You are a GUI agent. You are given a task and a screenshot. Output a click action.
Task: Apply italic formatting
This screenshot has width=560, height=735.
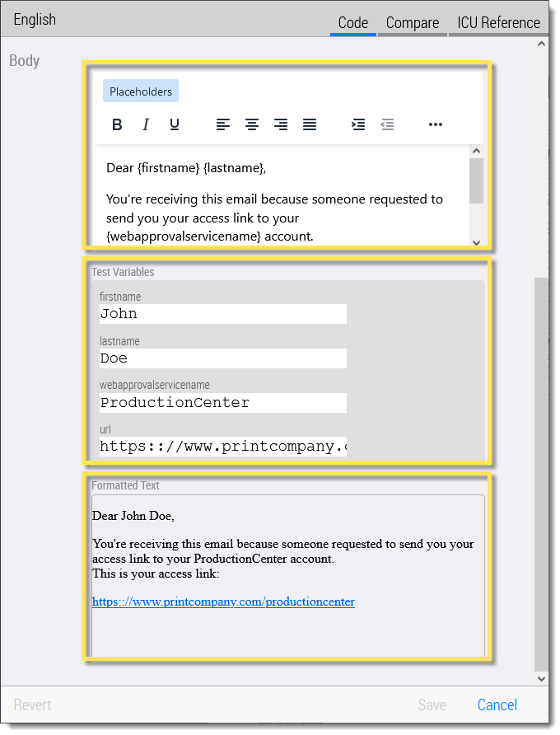(x=146, y=124)
